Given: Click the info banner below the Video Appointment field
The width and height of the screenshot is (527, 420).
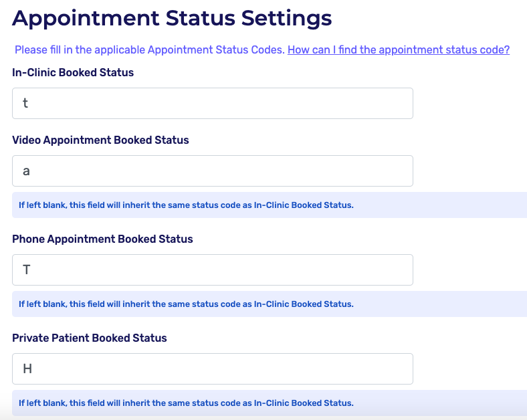Looking at the screenshot, I should (x=268, y=205).
